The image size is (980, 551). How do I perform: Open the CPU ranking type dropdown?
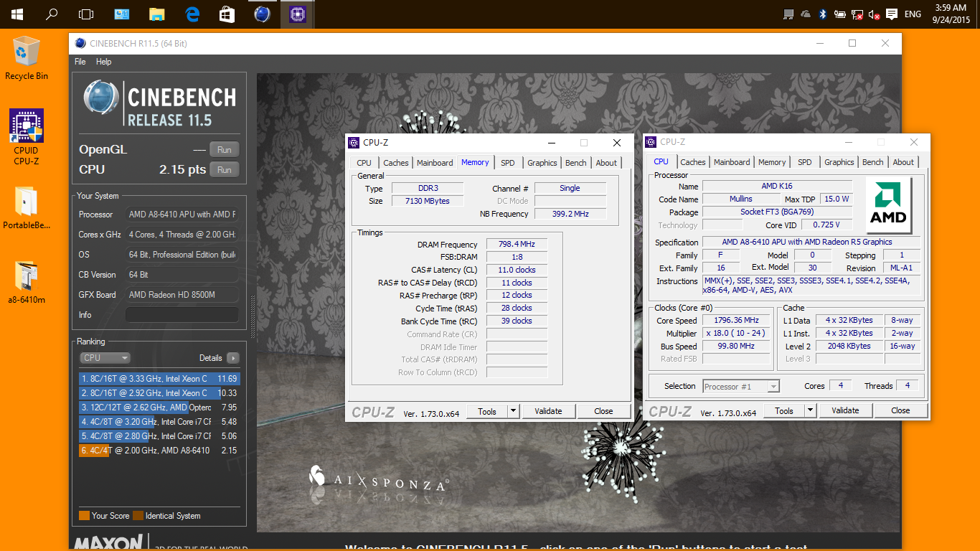pyautogui.click(x=105, y=357)
